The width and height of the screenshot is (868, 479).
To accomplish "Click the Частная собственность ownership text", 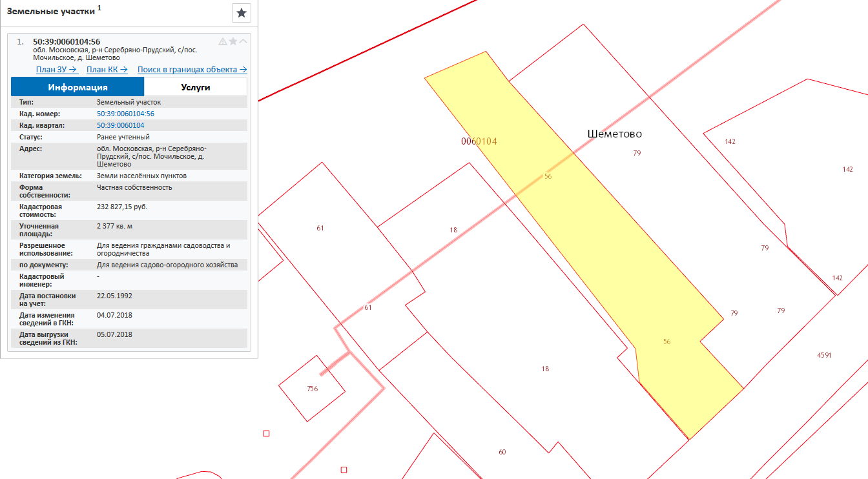I will click(x=134, y=188).
